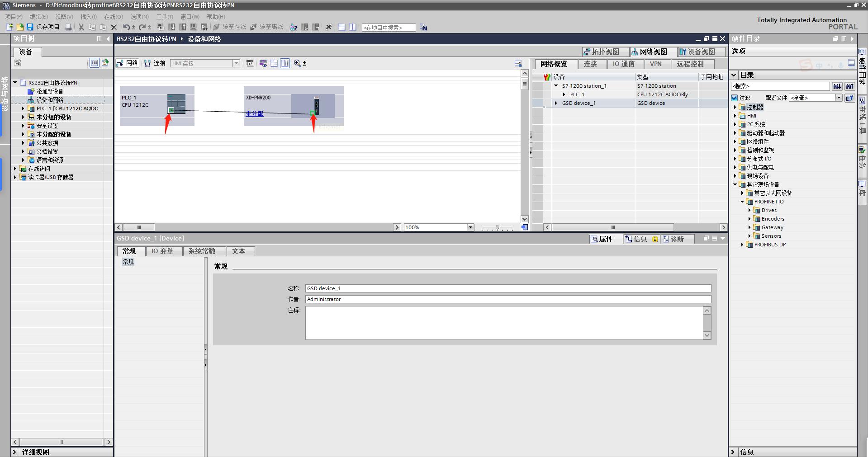Activate the 网络 networking mode button
This screenshot has width=868, height=457.
(x=128, y=63)
